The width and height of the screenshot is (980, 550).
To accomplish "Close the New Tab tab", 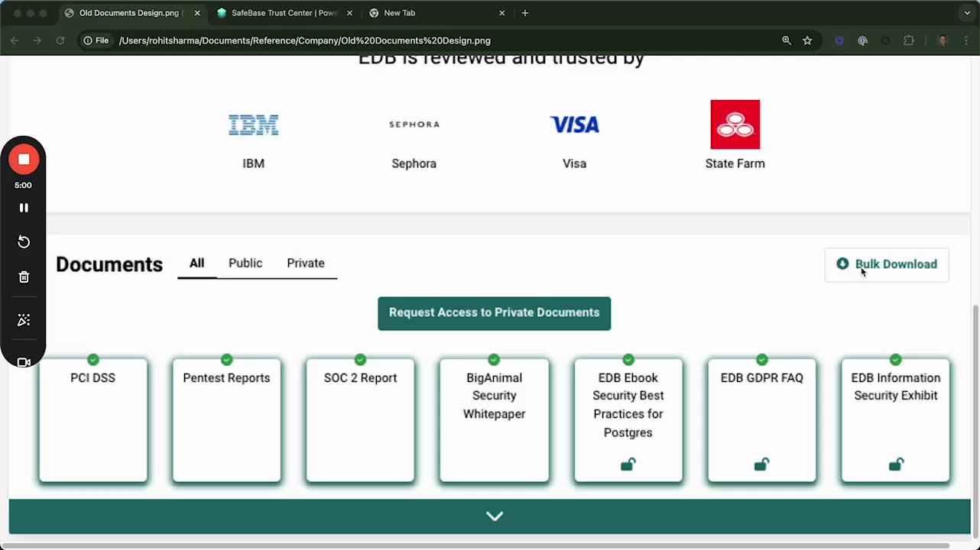I will tap(502, 13).
